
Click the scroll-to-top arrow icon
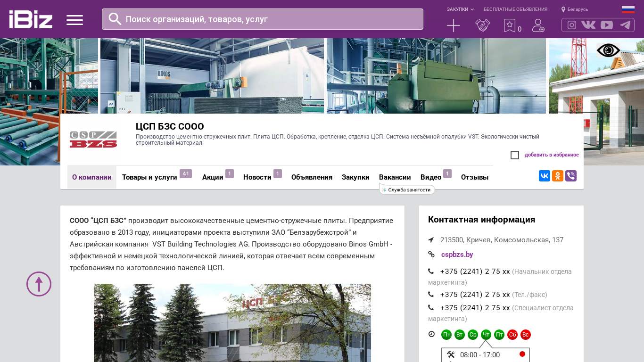coord(39,284)
